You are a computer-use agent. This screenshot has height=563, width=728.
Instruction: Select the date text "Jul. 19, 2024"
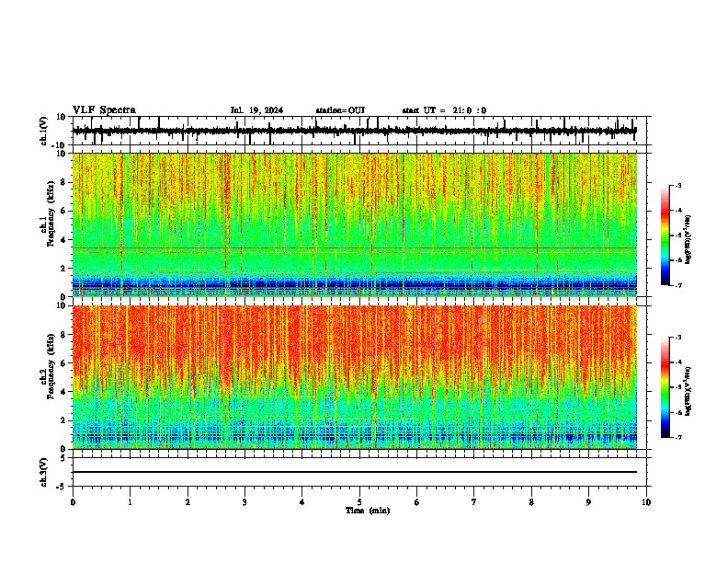256,110
